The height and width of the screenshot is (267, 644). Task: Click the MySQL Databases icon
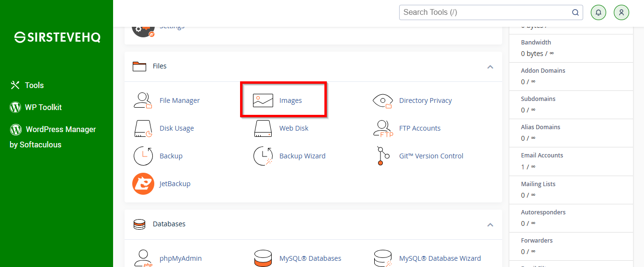tap(263, 258)
